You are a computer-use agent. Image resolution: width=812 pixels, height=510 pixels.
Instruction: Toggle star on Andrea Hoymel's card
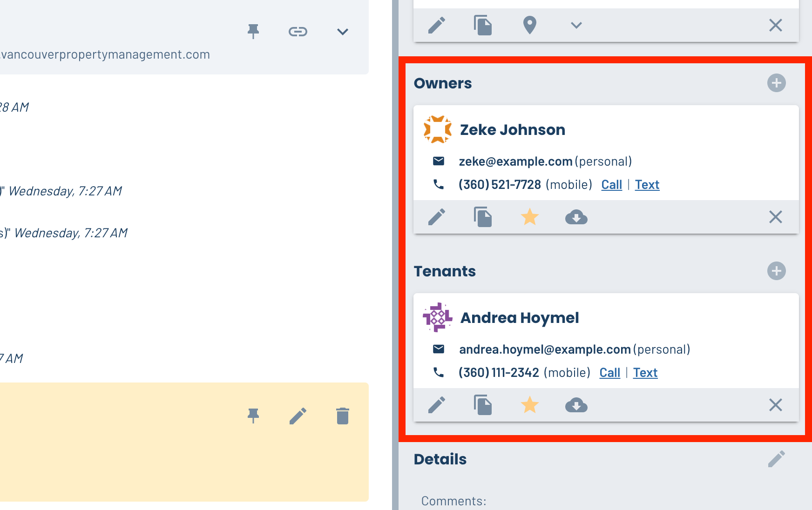(x=530, y=405)
